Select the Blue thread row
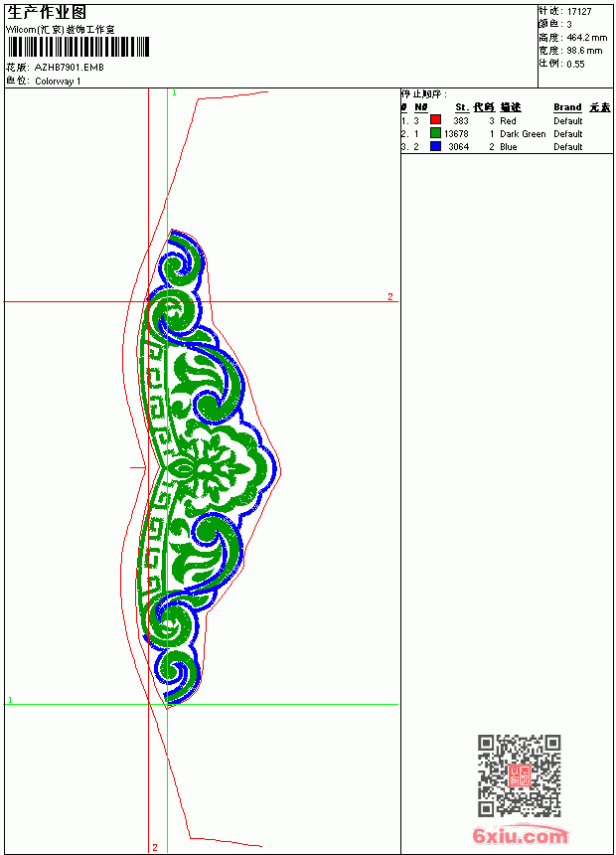616x855 pixels. click(x=507, y=147)
